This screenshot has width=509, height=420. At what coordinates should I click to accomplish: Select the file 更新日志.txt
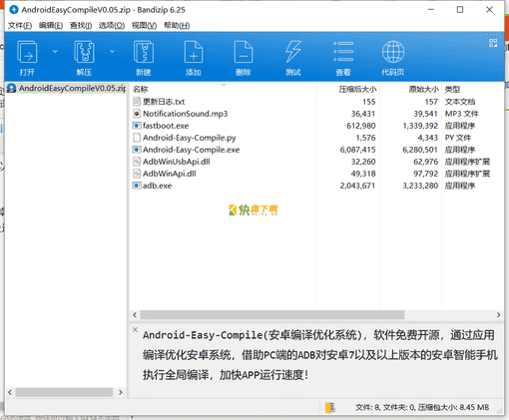coord(164,102)
